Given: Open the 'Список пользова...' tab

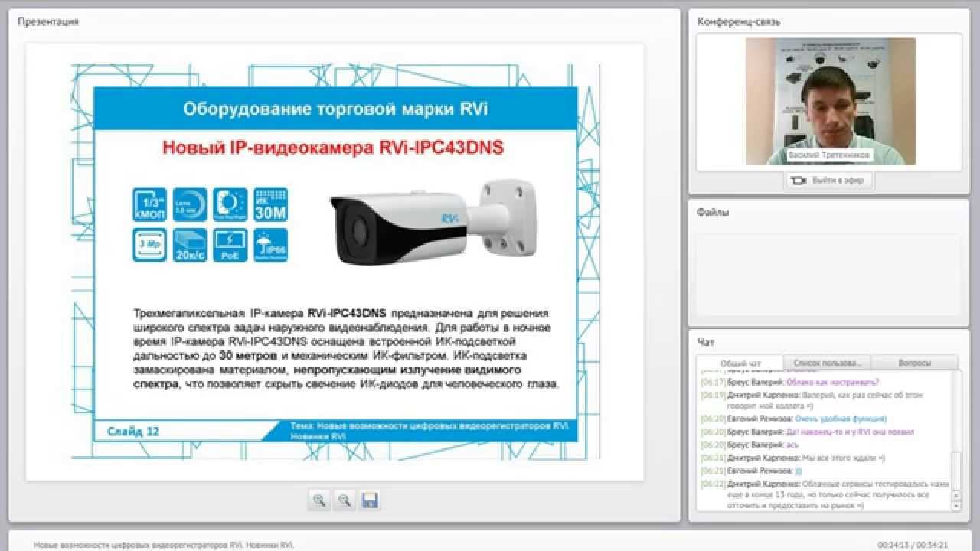Looking at the screenshot, I should click(828, 363).
